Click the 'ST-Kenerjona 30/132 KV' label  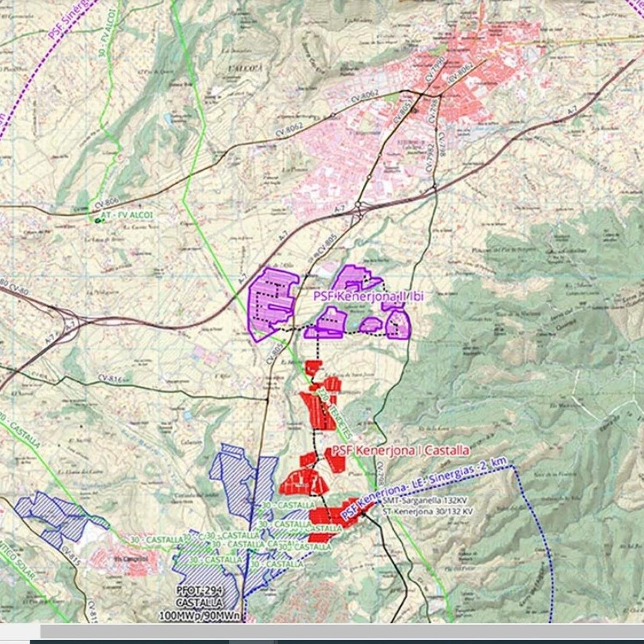tap(428, 511)
